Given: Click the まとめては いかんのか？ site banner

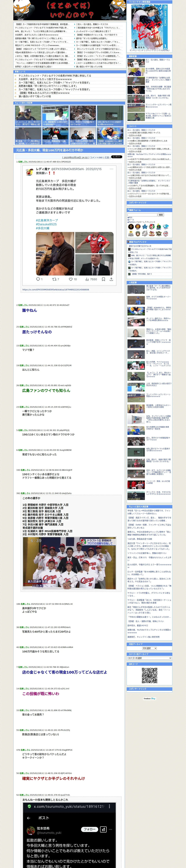Looking at the screenshot, I should tap(70, 10).
